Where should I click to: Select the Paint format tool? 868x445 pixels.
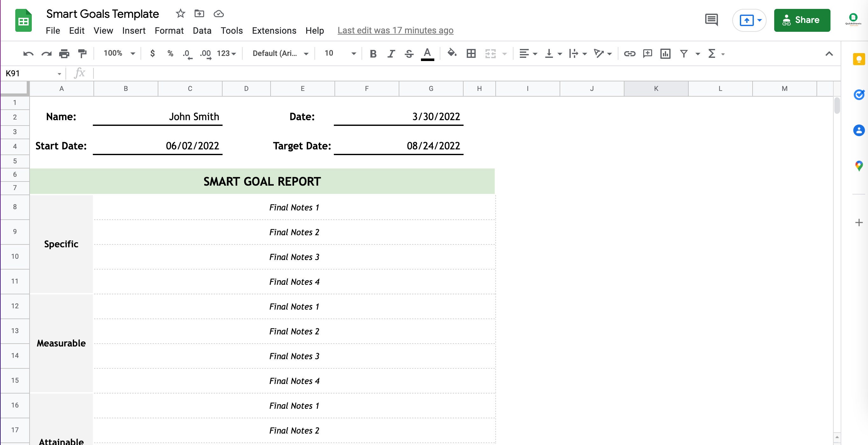pos(82,53)
